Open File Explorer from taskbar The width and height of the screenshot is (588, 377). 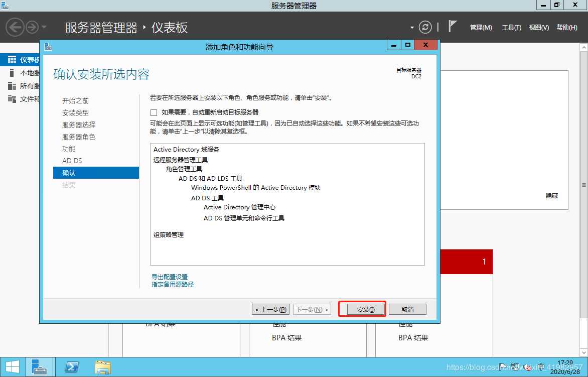click(102, 367)
